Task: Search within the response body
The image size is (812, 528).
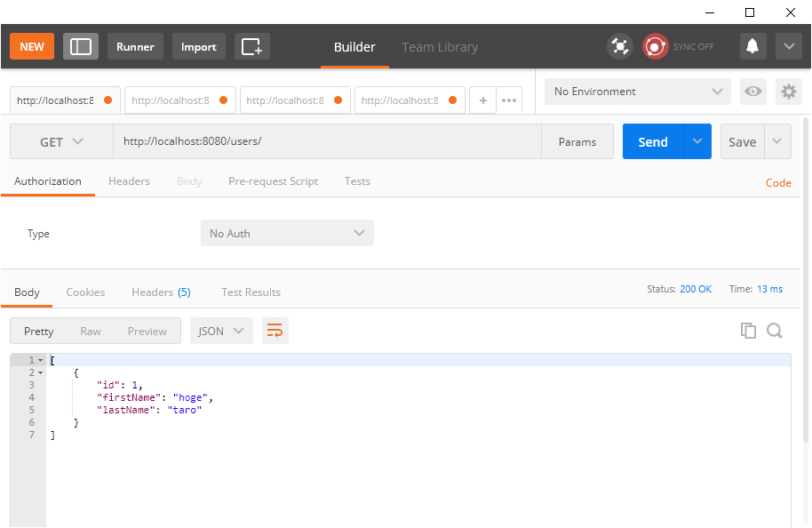Action: (x=775, y=331)
